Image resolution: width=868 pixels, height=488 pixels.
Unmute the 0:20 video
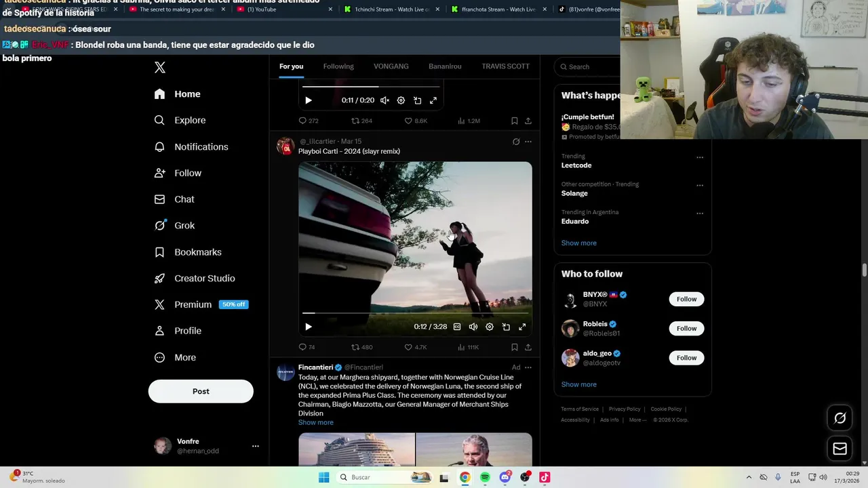[x=384, y=100]
